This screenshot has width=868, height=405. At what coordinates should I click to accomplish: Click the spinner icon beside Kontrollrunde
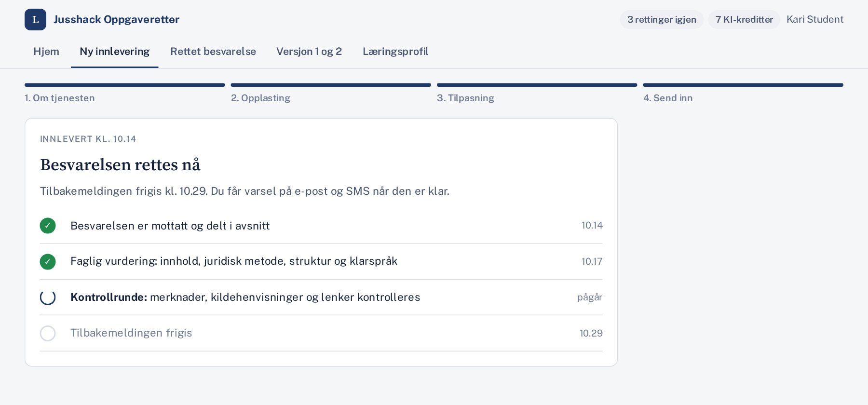[48, 297]
